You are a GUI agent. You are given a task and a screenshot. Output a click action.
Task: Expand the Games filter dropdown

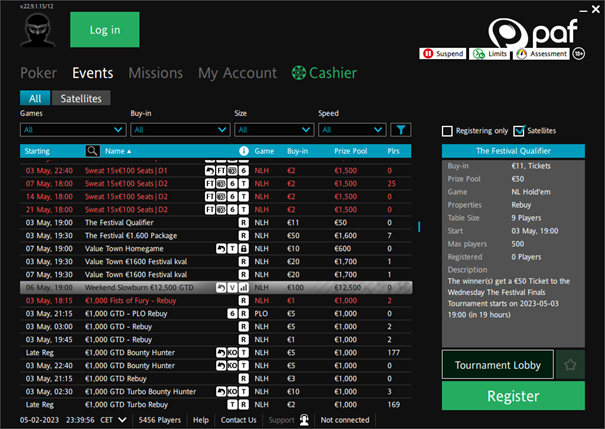(x=72, y=130)
